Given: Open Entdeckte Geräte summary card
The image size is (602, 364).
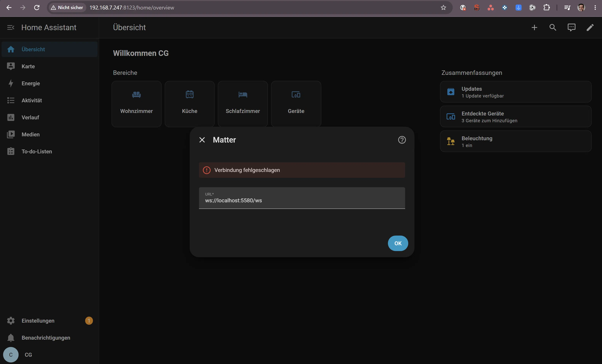Looking at the screenshot, I should [x=516, y=116].
